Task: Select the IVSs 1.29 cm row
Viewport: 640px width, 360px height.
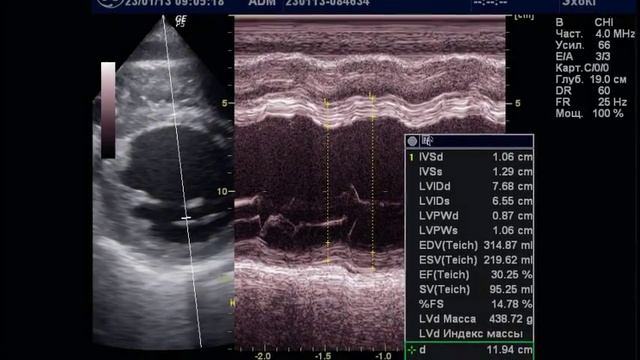Action: coord(469,172)
